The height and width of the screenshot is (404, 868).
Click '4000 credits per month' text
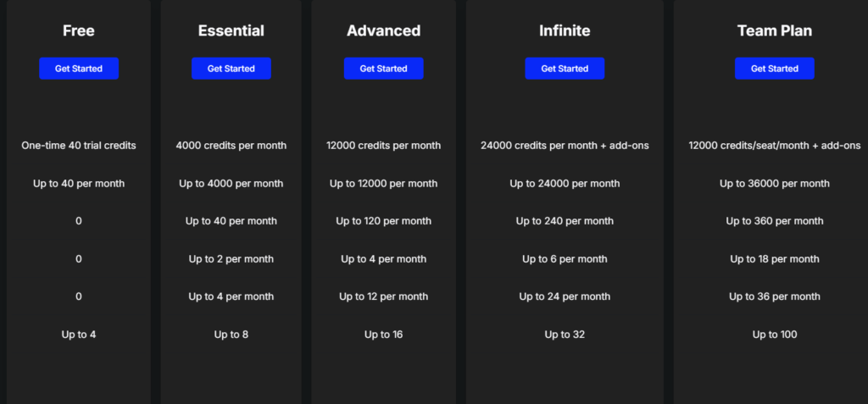point(231,146)
